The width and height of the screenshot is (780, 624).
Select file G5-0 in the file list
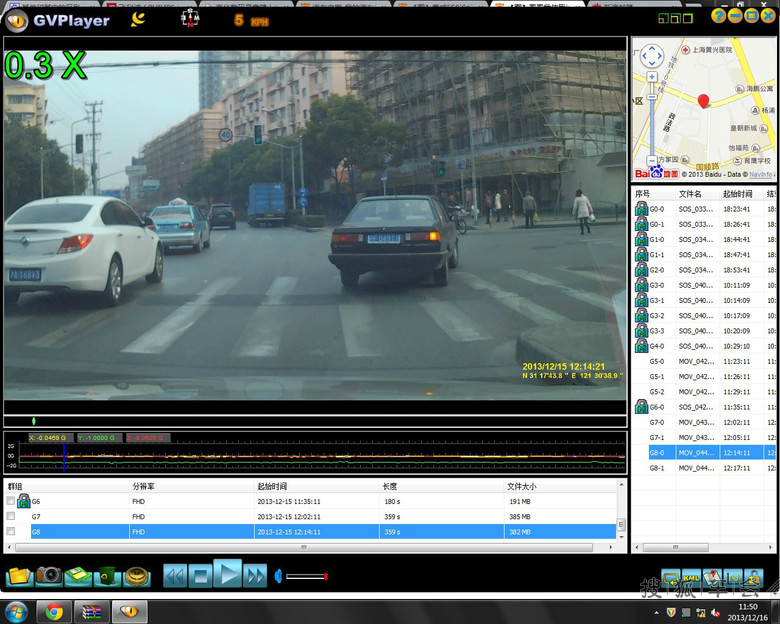coord(656,361)
